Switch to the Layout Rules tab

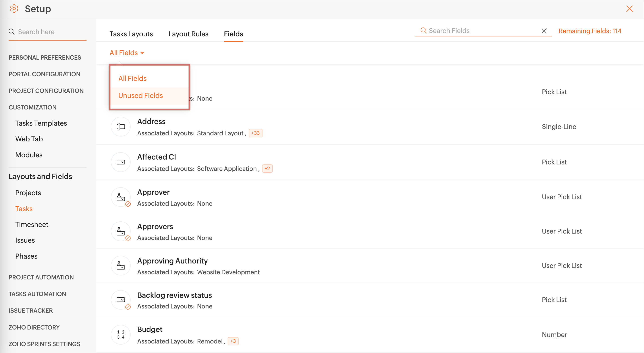point(188,34)
